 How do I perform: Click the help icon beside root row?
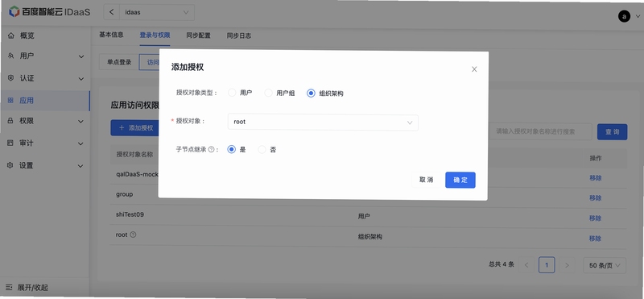[133, 235]
